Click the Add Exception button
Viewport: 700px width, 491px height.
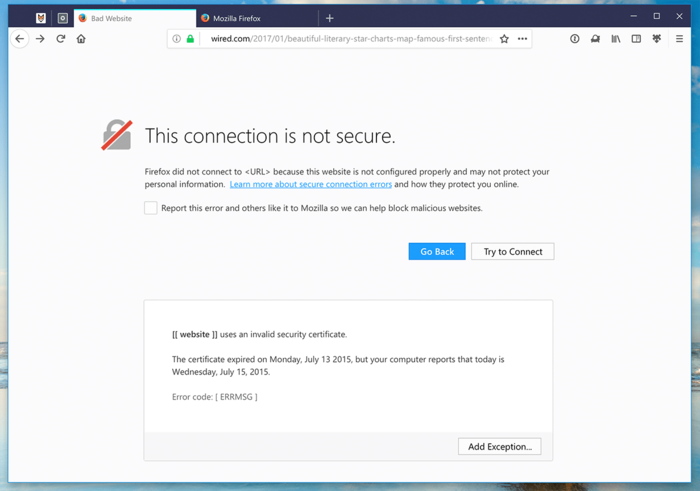click(x=499, y=446)
